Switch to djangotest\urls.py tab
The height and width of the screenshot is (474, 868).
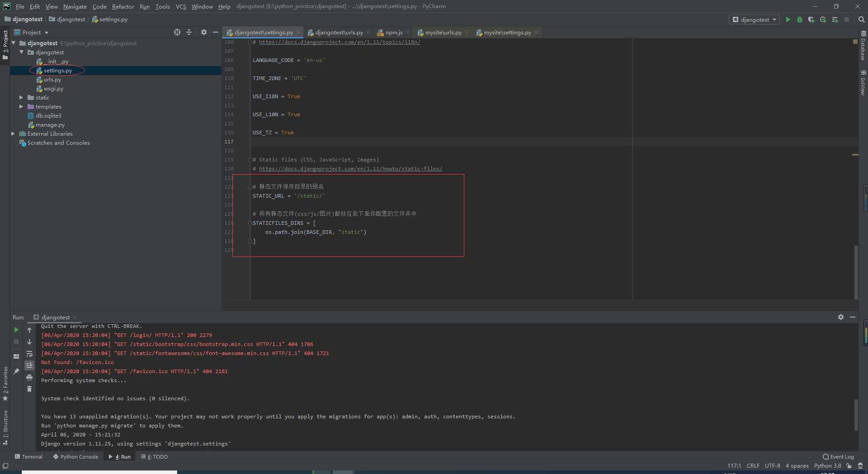click(x=339, y=32)
